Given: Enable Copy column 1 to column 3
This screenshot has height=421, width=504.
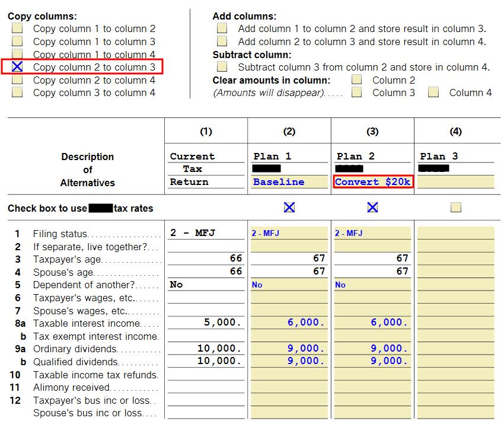Looking at the screenshot, I should coord(17,40).
